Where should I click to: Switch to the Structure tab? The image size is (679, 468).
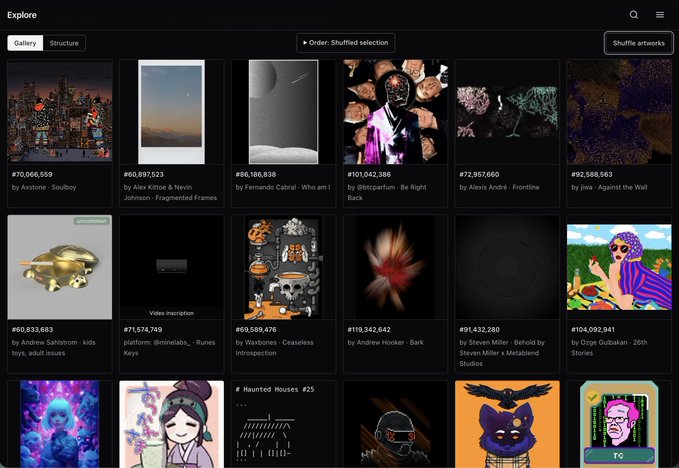64,43
